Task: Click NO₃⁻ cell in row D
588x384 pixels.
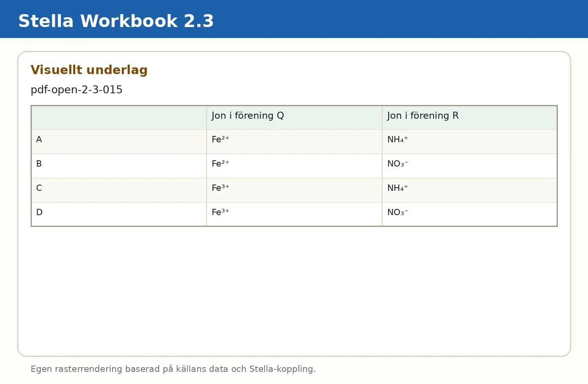Action: pos(470,214)
